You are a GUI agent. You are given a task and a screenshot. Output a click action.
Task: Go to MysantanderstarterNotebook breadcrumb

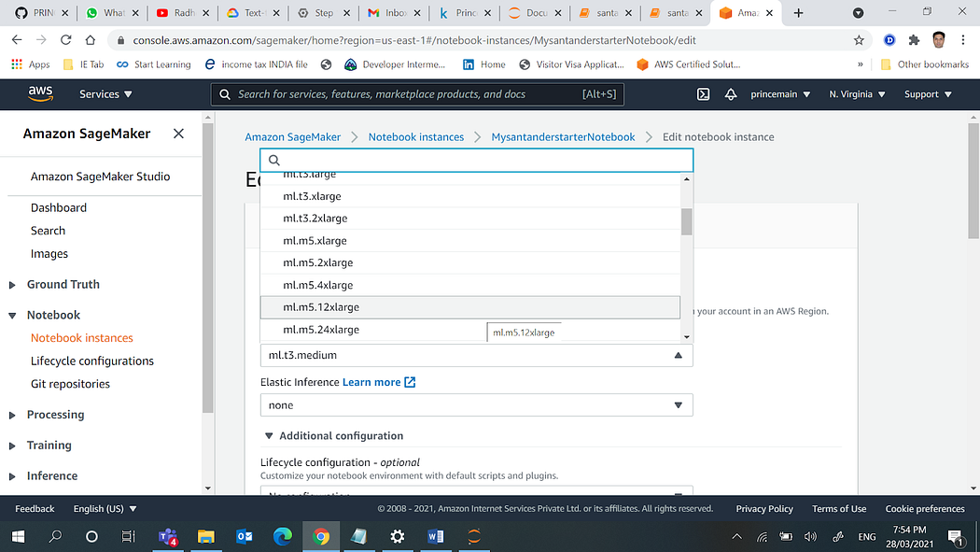click(x=563, y=137)
